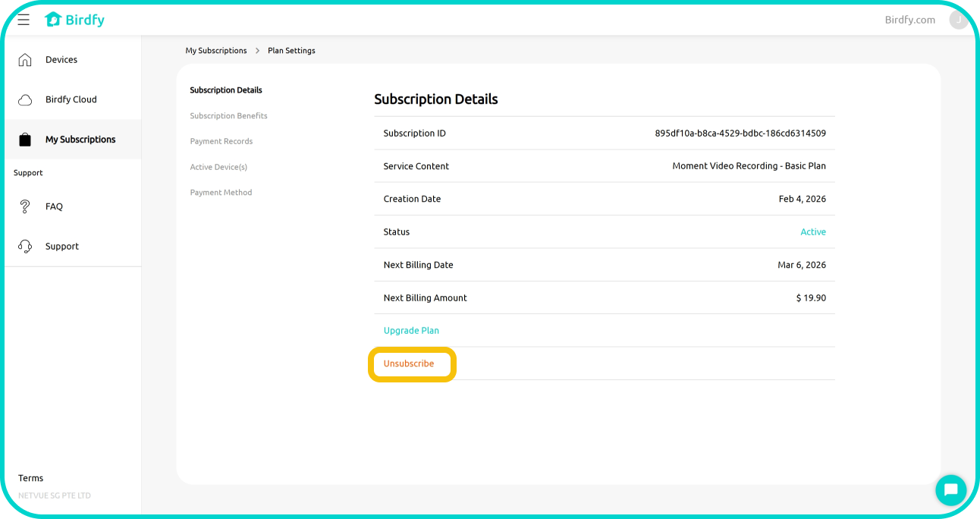Go to the Birdfy.com link
Viewport: 980px width, 519px height.
[909, 20]
